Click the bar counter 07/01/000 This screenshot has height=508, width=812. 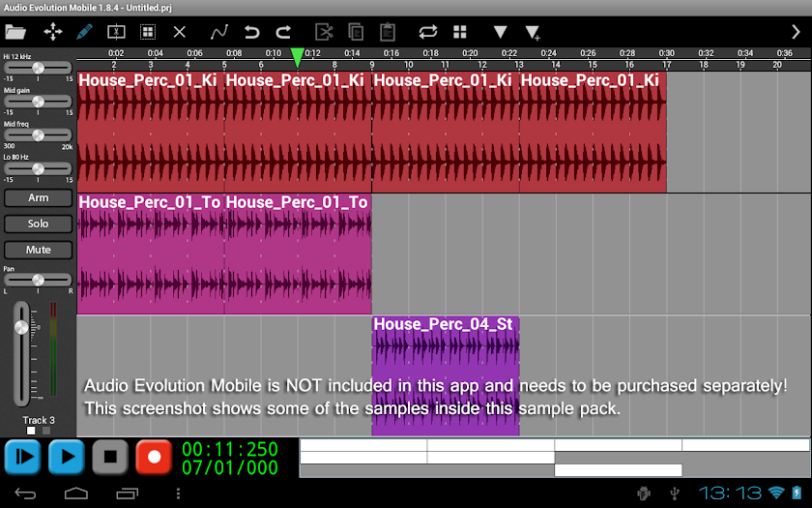(230, 467)
